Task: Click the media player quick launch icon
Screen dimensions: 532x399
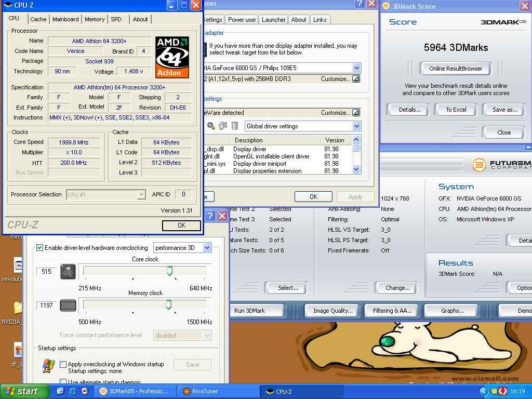Action: pyautogui.click(x=85, y=391)
